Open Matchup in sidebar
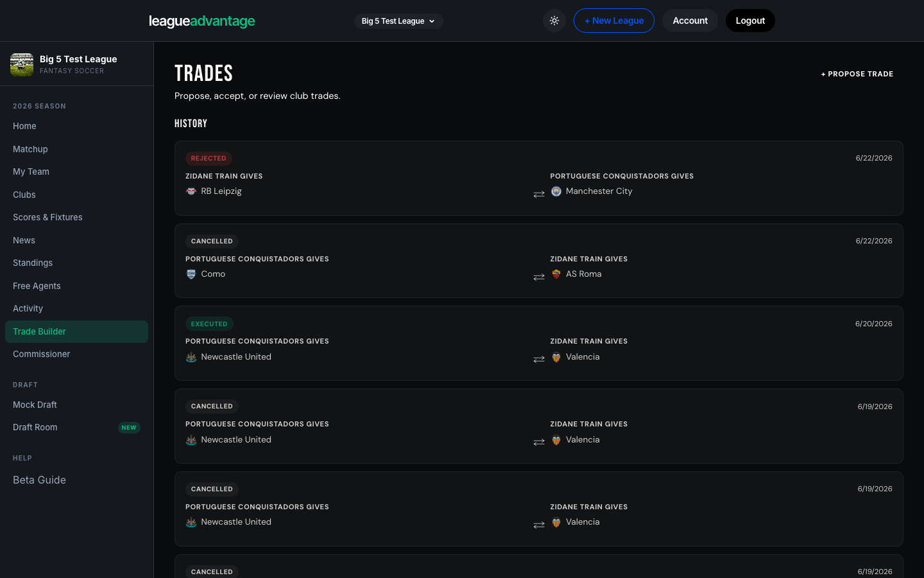 76,149
